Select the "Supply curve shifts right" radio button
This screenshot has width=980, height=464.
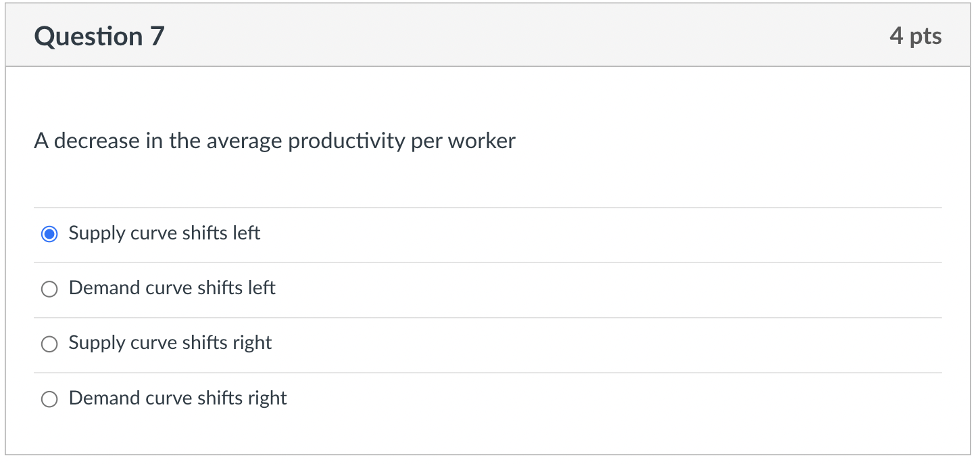[49, 344]
